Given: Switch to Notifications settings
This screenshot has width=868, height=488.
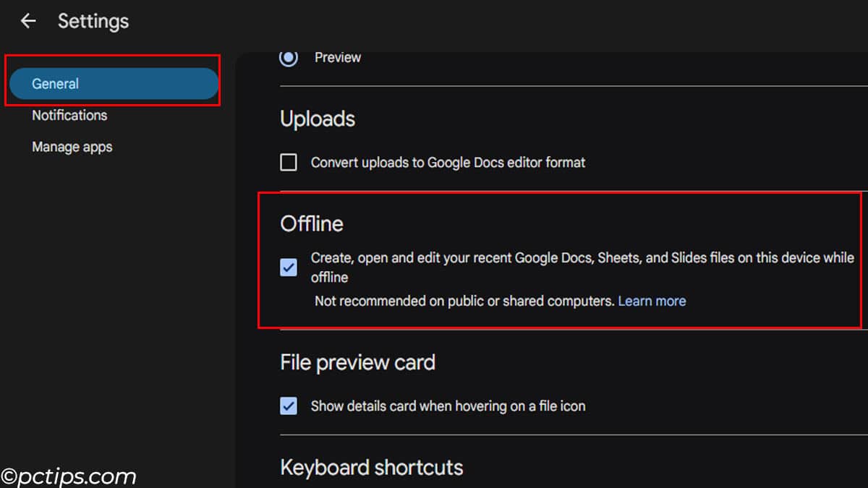Looking at the screenshot, I should (69, 115).
